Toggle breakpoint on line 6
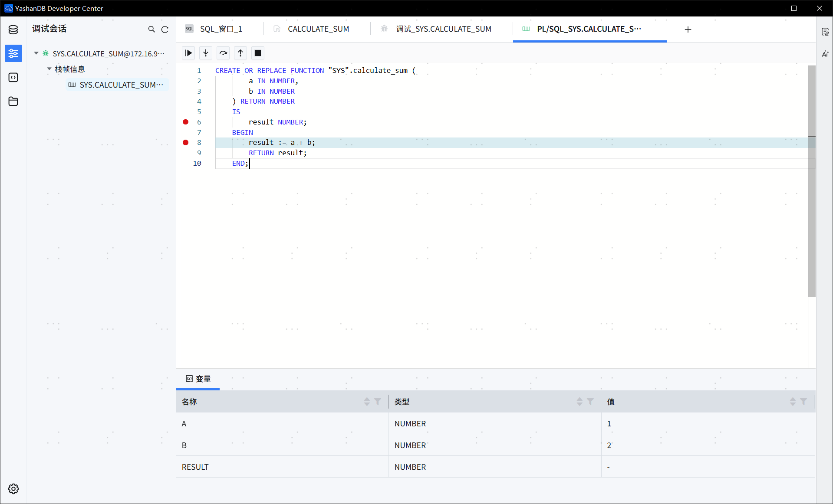 coord(186,122)
